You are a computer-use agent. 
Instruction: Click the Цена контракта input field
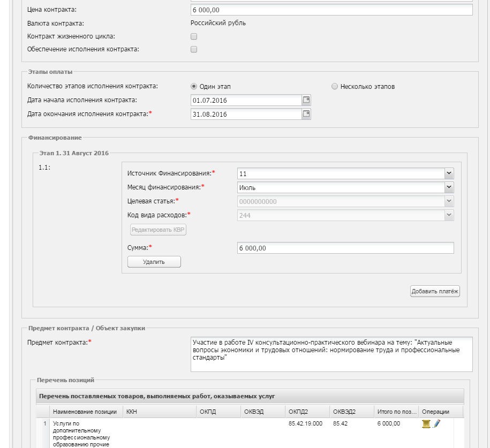331,10
